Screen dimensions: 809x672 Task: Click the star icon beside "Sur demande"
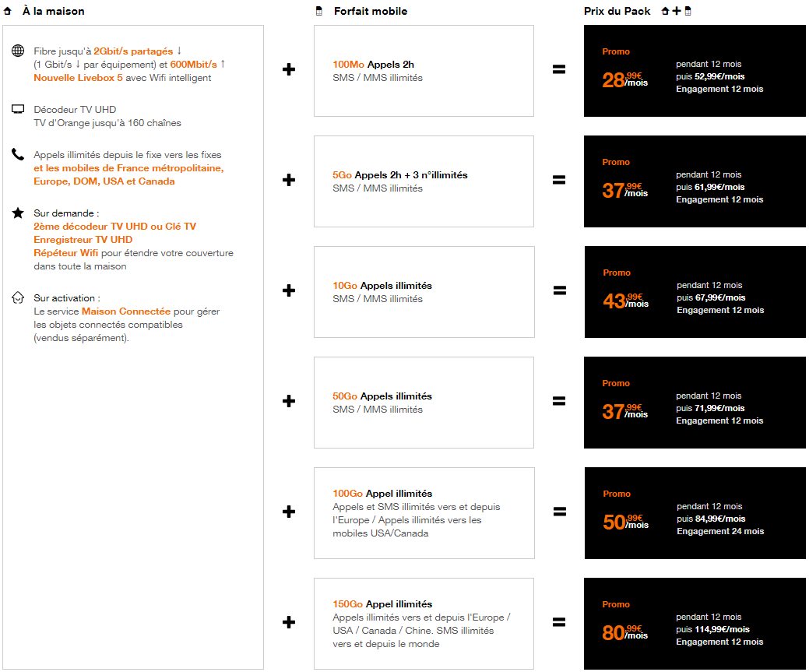(x=18, y=213)
